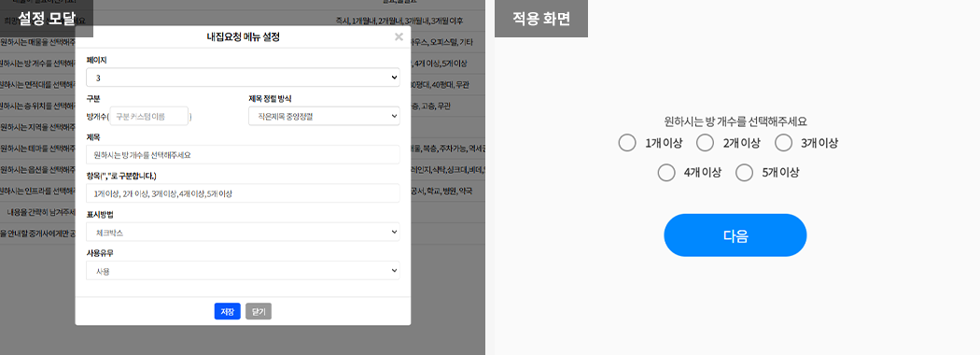This screenshot has height=355, width=980.
Task: Click the 구분 커스텀 이름 input field
Action: coord(148,116)
